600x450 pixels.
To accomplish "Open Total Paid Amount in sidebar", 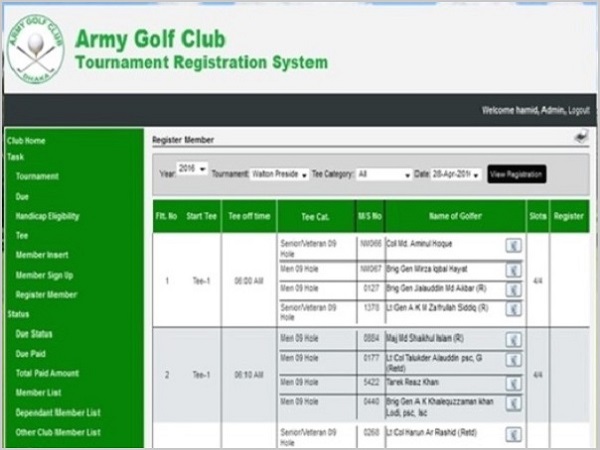I will pyautogui.click(x=47, y=373).
